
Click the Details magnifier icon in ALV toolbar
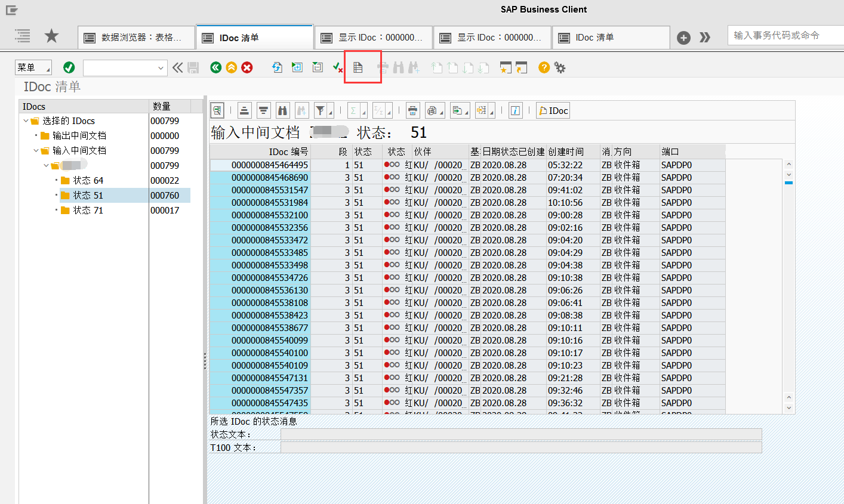[x=217, y=110]
